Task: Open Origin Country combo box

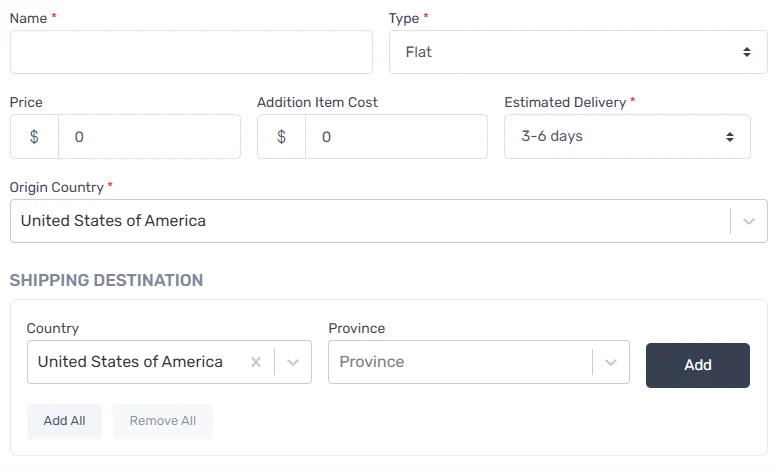Action: pyautogui.click(x=370, y=221)
